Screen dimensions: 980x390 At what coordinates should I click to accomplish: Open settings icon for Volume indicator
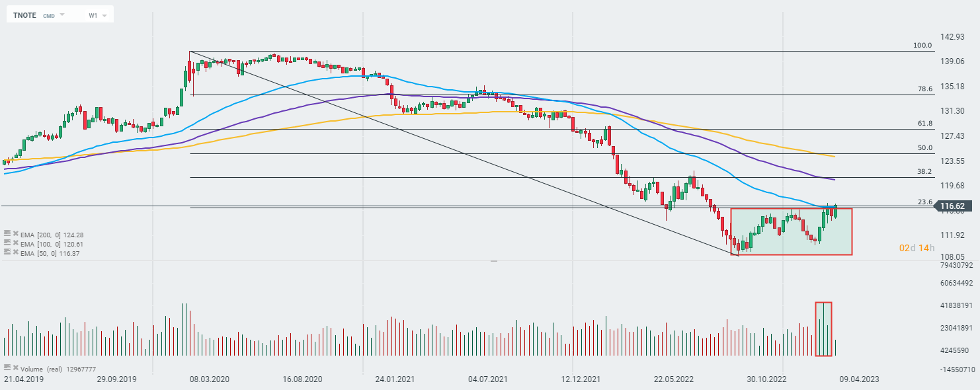tap(7, 368)
